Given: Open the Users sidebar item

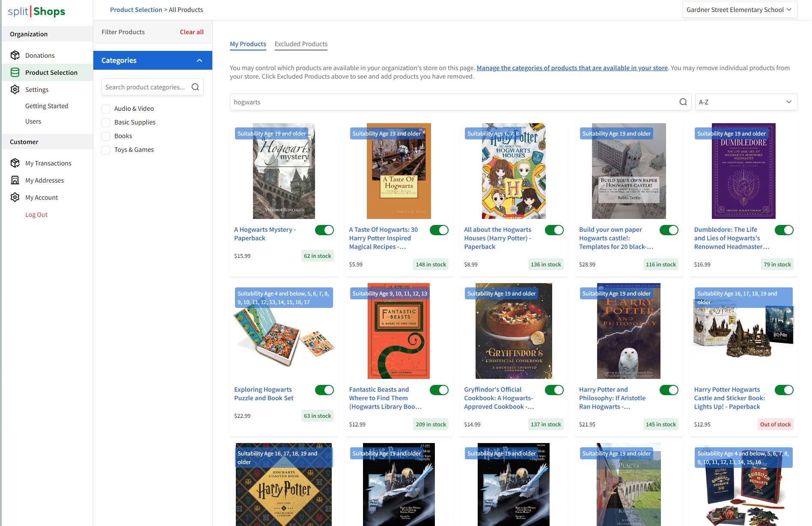Looking at the screenshot, I should [x=33, y=121].
